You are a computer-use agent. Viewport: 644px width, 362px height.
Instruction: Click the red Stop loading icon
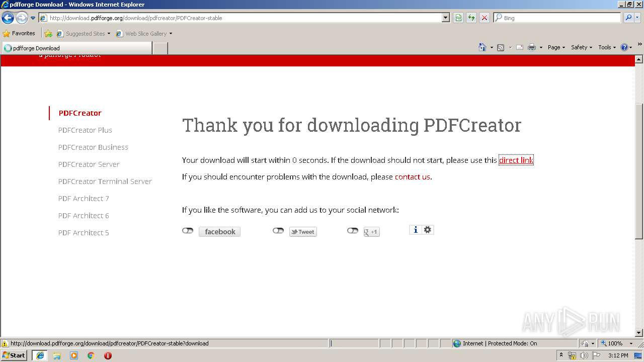pos(485,18)
